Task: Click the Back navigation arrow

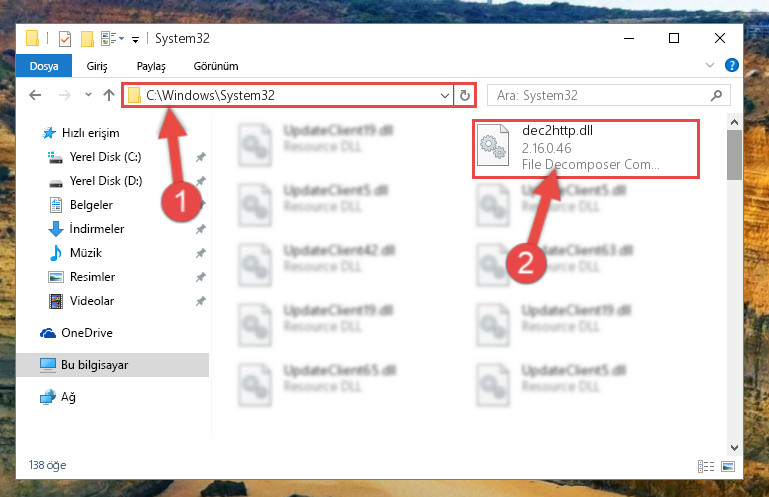Action: 35,95
